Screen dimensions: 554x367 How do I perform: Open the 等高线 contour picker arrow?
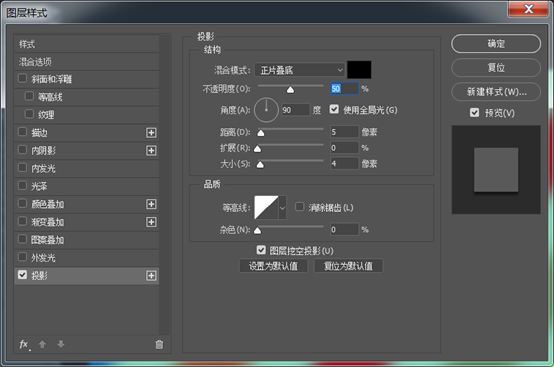click(282, 208)
